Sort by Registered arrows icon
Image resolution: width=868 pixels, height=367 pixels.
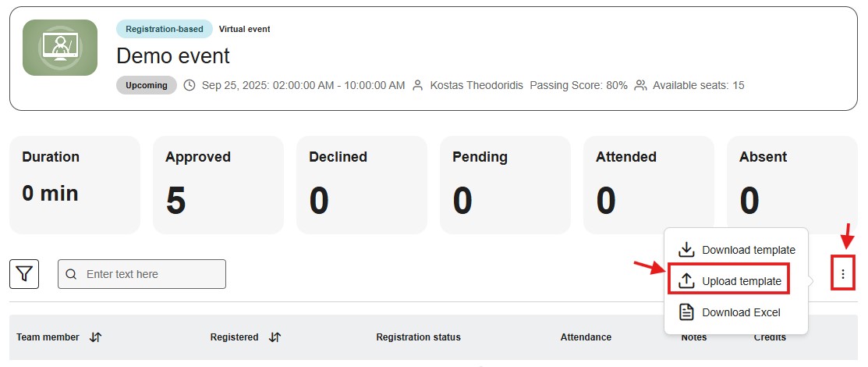(x=275, y=337)
